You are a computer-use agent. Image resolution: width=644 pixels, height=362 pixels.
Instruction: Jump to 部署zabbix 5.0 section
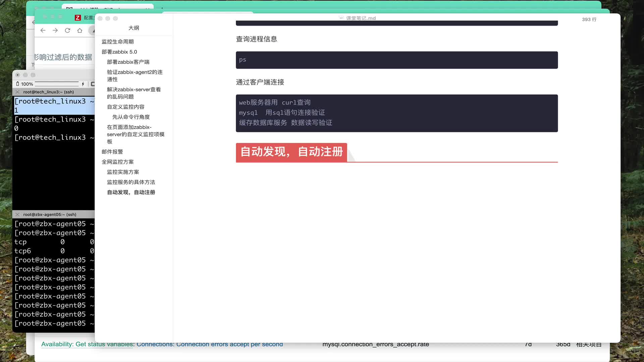click(x=119, y=52)
